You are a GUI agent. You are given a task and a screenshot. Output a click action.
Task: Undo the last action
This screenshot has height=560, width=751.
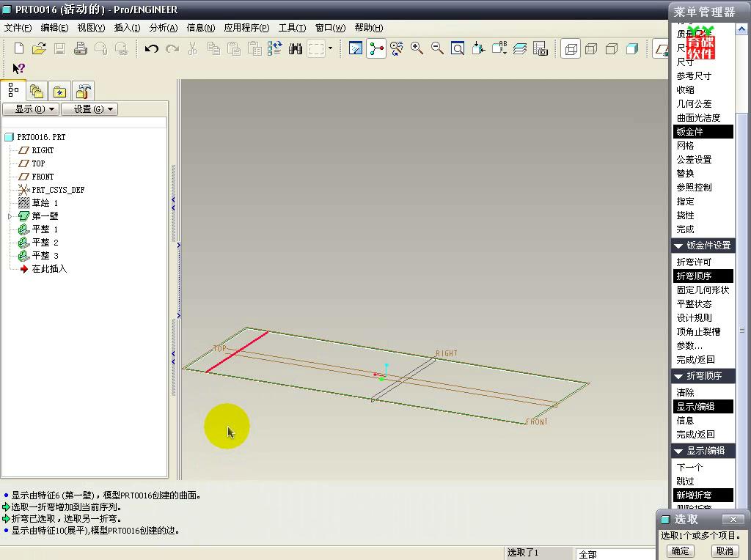[151, 48]
